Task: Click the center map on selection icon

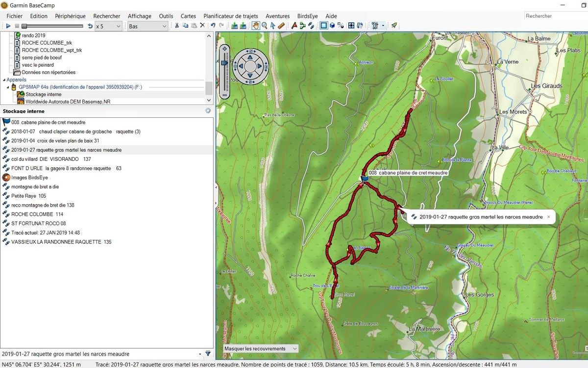Action: [x=351, y=26]
